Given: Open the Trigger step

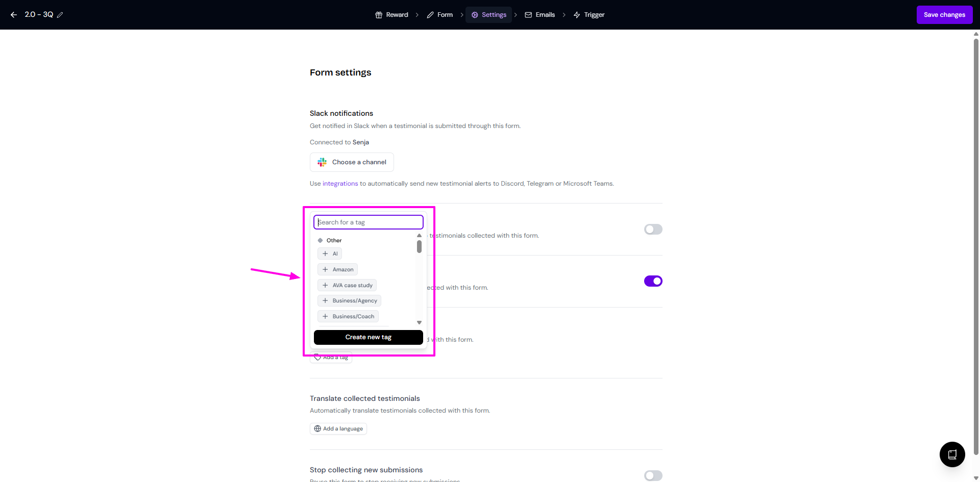Looking at the screenshot, I should pos(589,15).
